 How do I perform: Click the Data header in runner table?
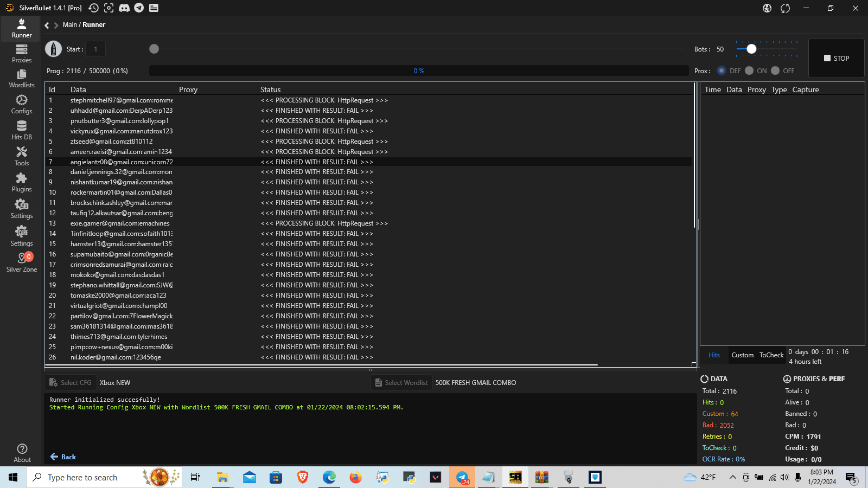pos(78,89)
